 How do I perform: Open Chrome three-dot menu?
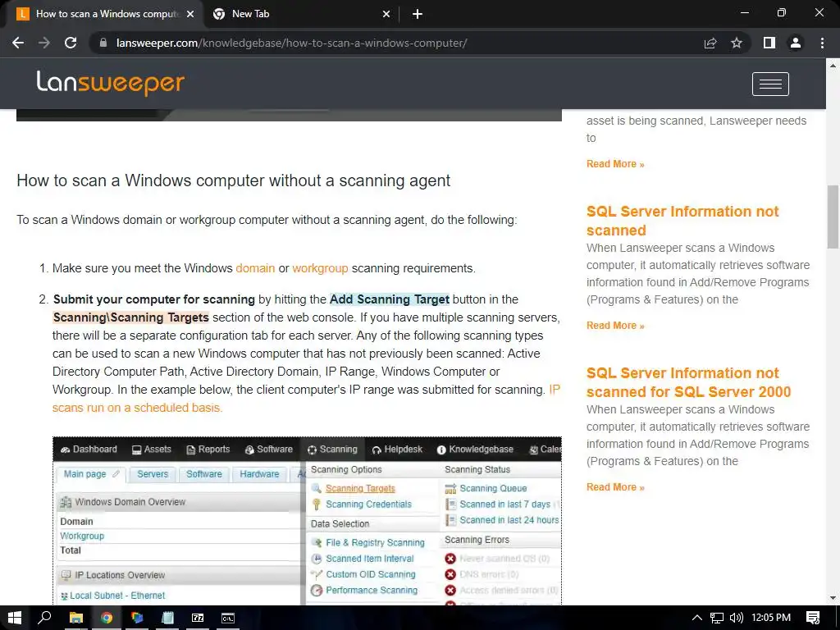point(822,43)
